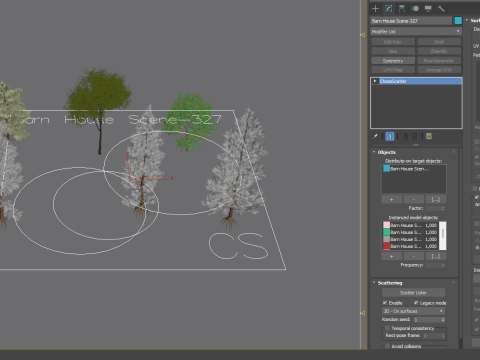The height and width of the screenshot is (360, 480).
Task: Open the Display command panel tab
Action: 428,9
